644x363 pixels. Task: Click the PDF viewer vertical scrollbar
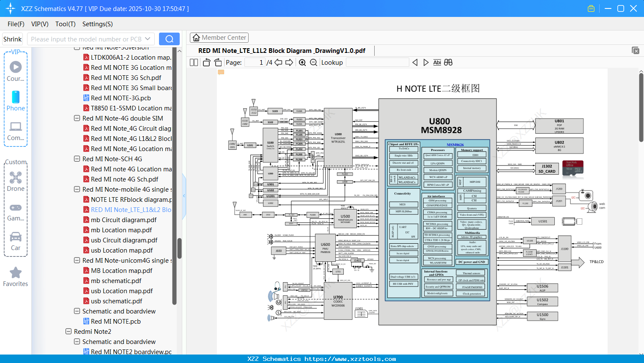click(x=641, y=108)
